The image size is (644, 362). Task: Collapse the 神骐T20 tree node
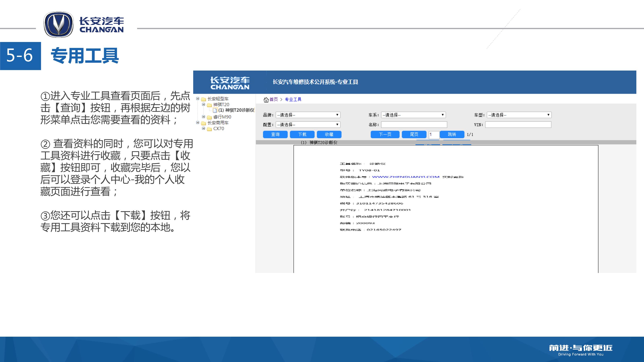coord(203,104)
